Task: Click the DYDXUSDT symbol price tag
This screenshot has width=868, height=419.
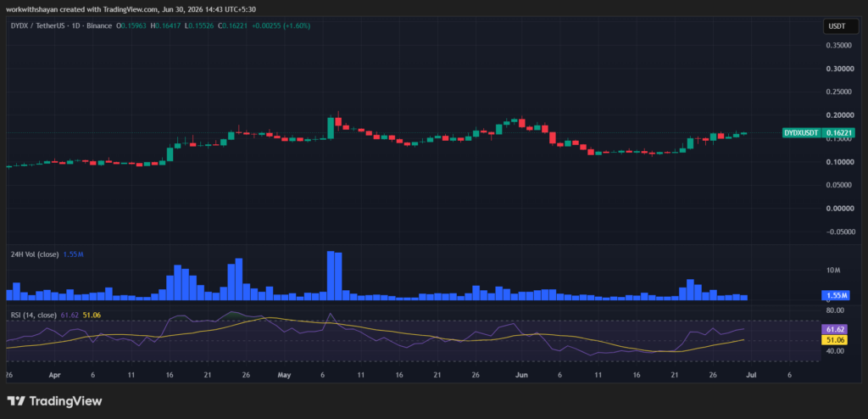Action: 802,133
